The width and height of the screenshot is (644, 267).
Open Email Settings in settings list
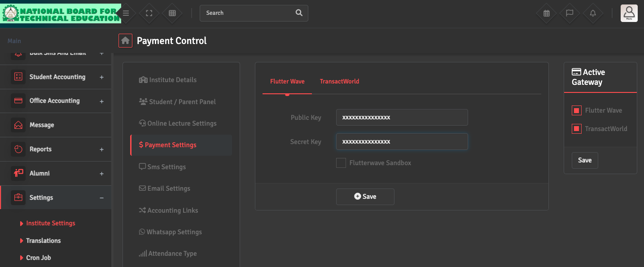pyautogui.click(x=169, y=188)
